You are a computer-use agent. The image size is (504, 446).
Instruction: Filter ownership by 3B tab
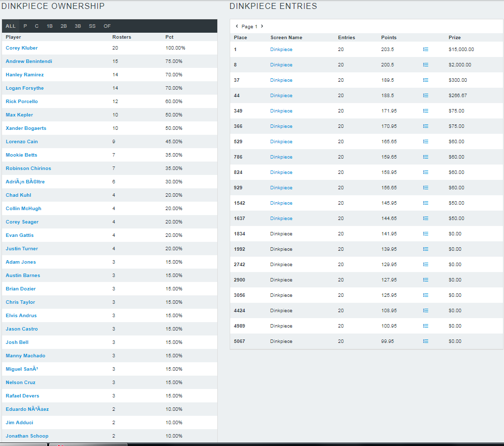(78, 26)
